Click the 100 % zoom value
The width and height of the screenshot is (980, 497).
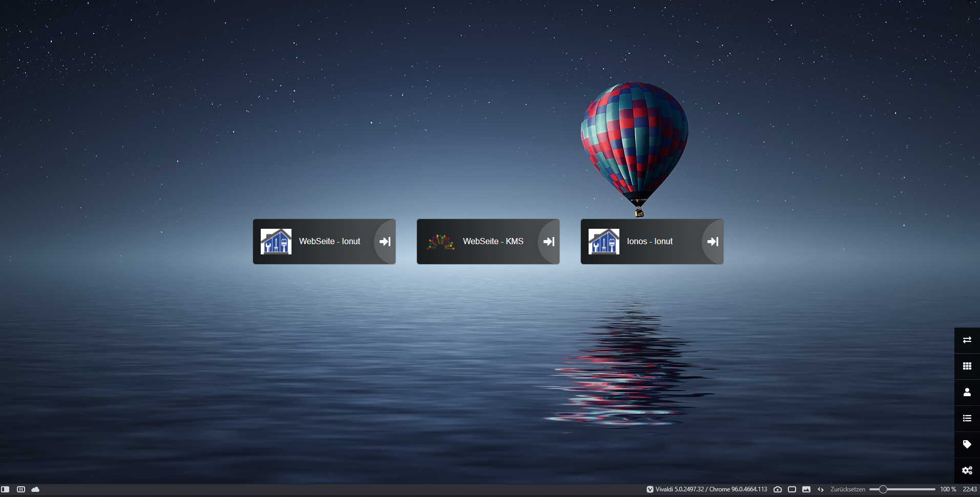(x=948, y=489)
